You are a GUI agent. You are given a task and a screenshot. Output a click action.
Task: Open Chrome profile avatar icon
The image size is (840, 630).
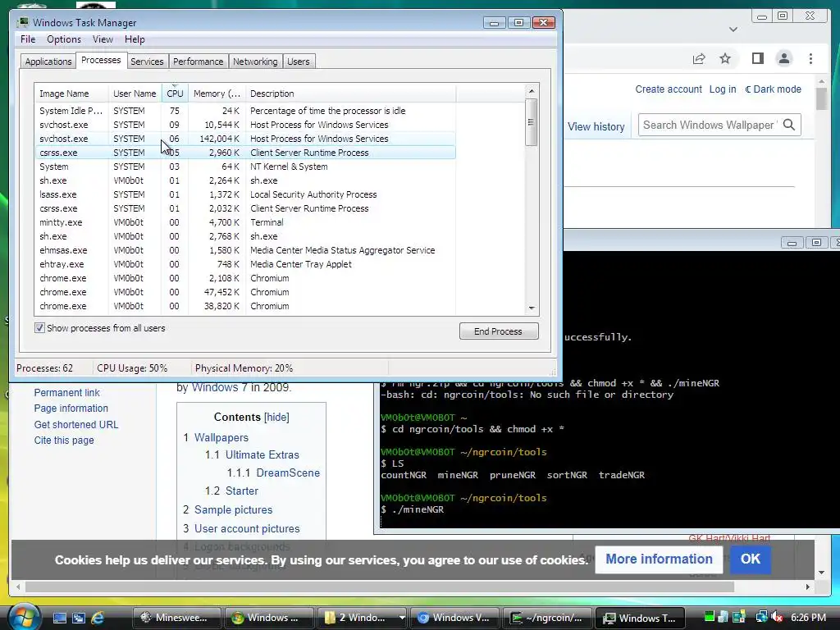783,58
